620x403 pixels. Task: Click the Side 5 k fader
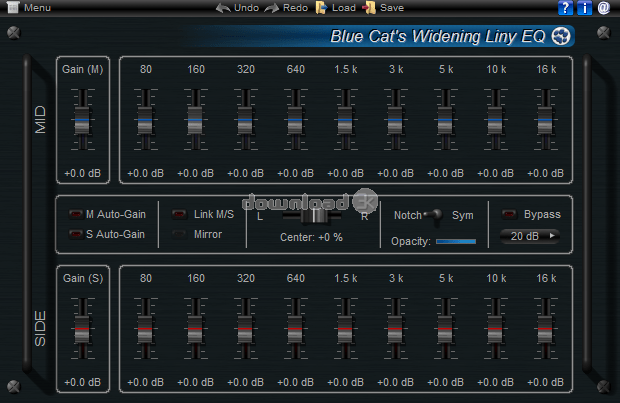tap(445, 329)
